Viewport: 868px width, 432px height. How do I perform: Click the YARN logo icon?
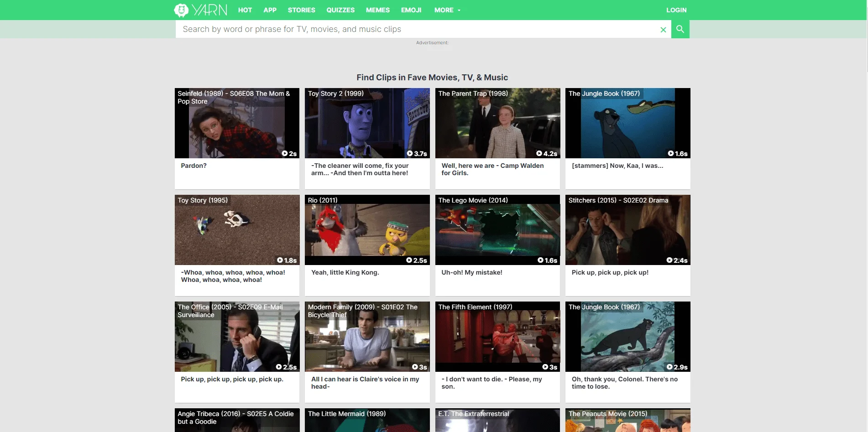(x=181, y=10)
